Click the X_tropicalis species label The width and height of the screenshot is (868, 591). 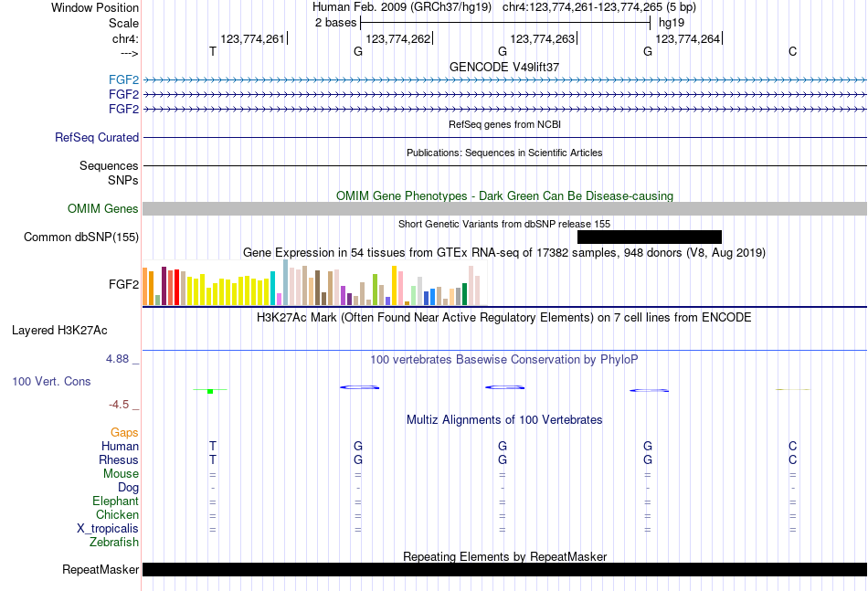pos(108,529)
